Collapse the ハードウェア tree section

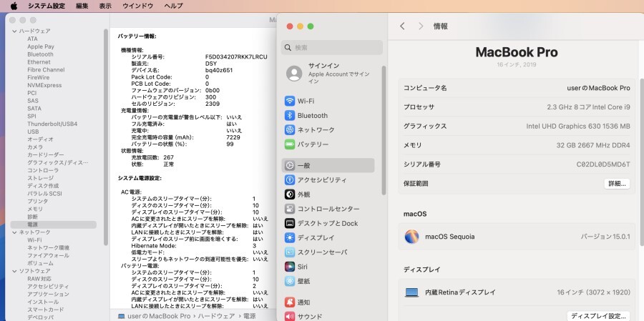tap(14, 31)
